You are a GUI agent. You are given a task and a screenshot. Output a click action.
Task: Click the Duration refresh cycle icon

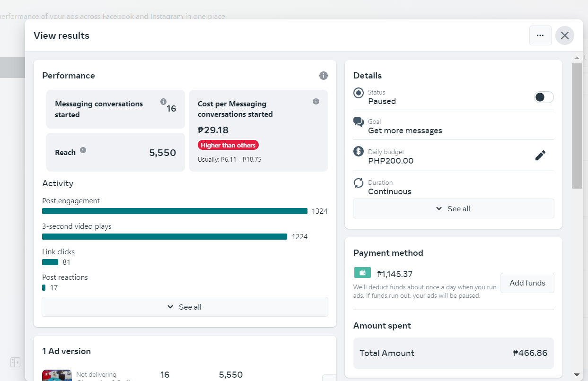coord(359,183)
